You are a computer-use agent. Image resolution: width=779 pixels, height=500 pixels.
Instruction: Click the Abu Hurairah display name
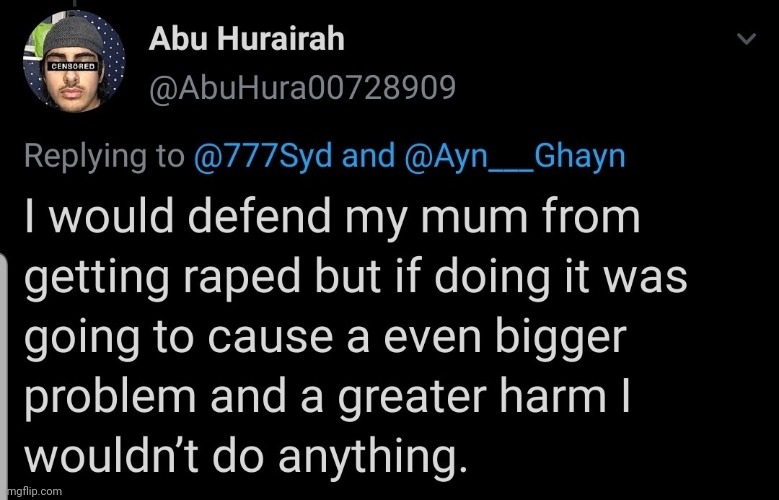(246, 38)
